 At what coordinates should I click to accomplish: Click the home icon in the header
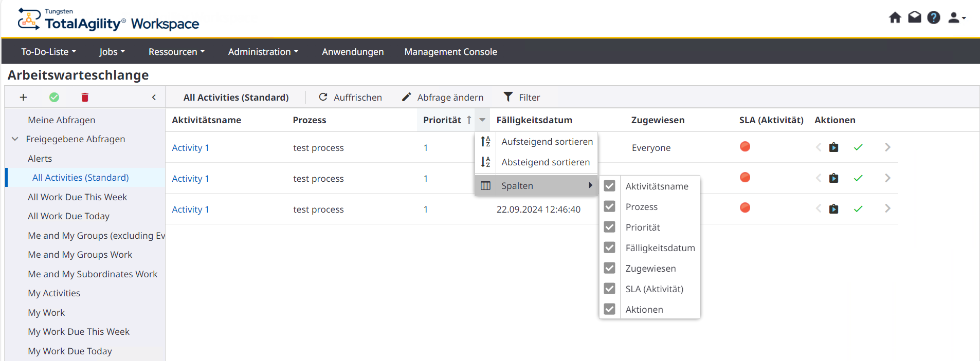click(895, 18)
